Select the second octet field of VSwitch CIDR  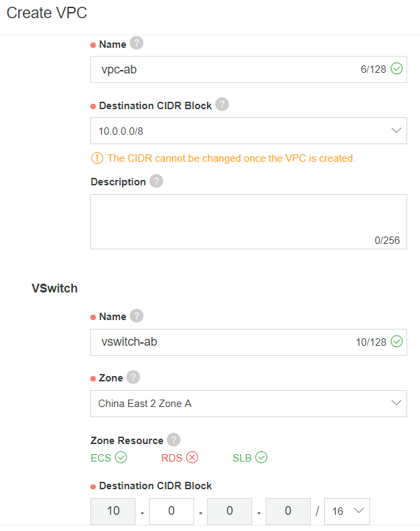point(171,511)
